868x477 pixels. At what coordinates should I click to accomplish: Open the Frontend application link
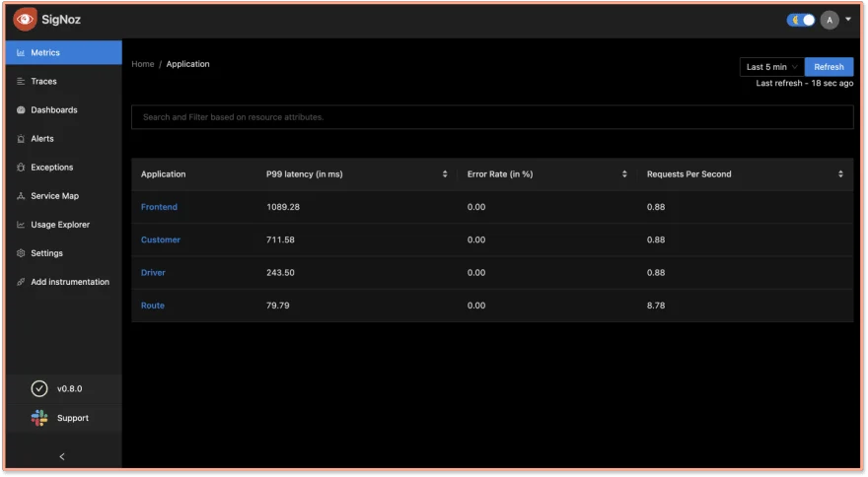click(x=159, y=207)
